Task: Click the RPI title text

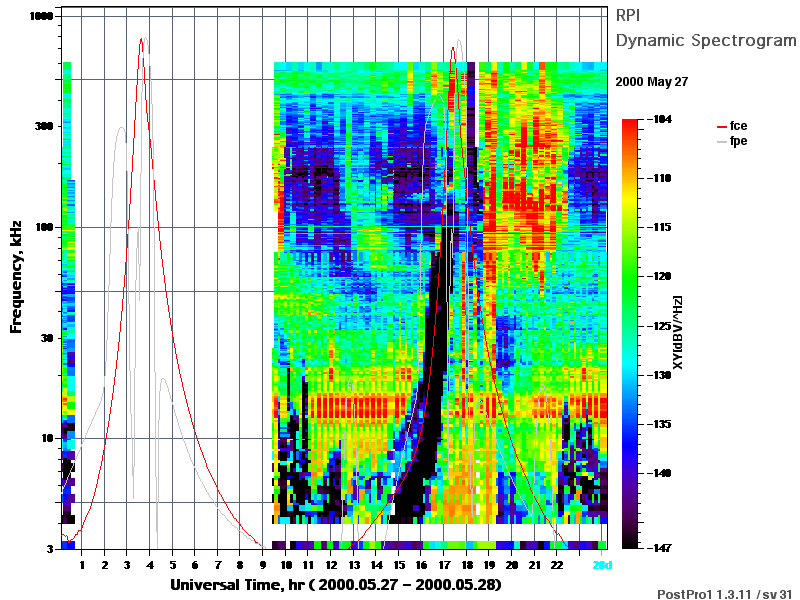Action: [x=628, y=16]
